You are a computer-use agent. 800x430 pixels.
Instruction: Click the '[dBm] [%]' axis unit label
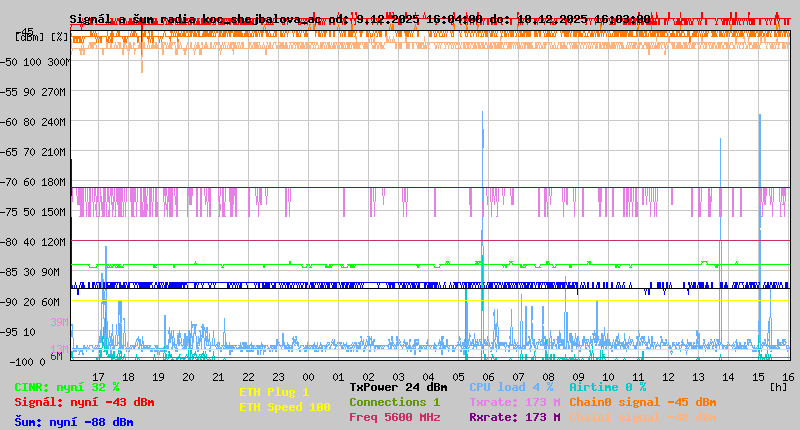(41, 37)
